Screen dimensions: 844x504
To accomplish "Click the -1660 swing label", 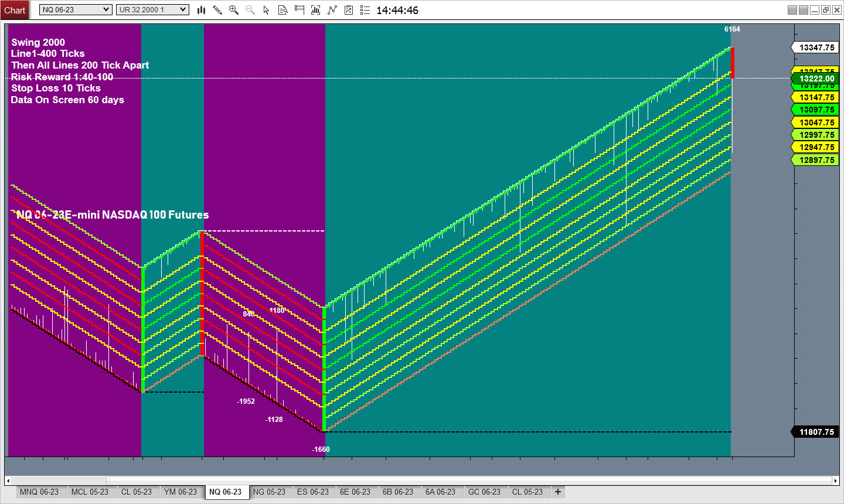I will click(321, 449).
